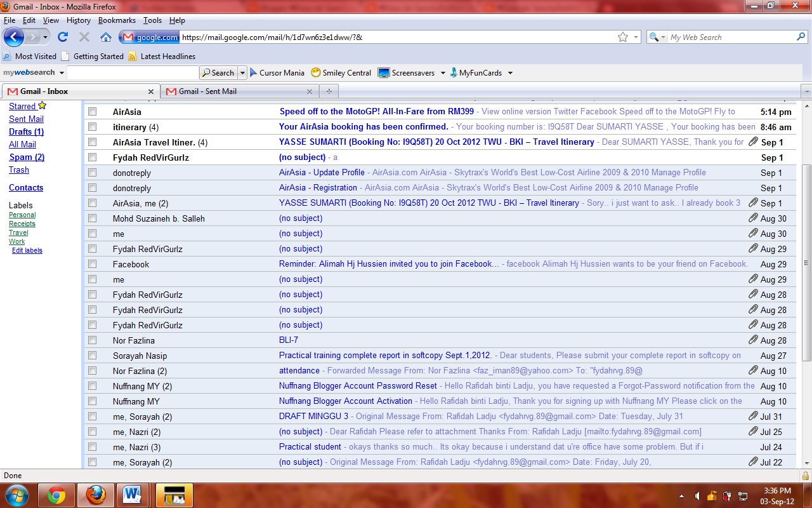Check the Sorayah Nasip email checkbox
812x508 pixels.
pyautogui.click(x=92, y=355)
